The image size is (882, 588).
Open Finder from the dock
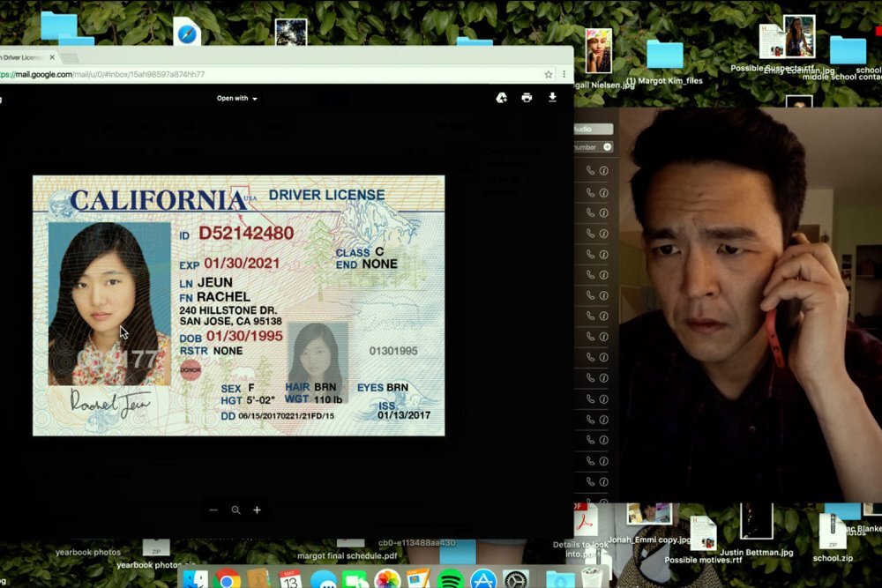[x=196, y=579]
